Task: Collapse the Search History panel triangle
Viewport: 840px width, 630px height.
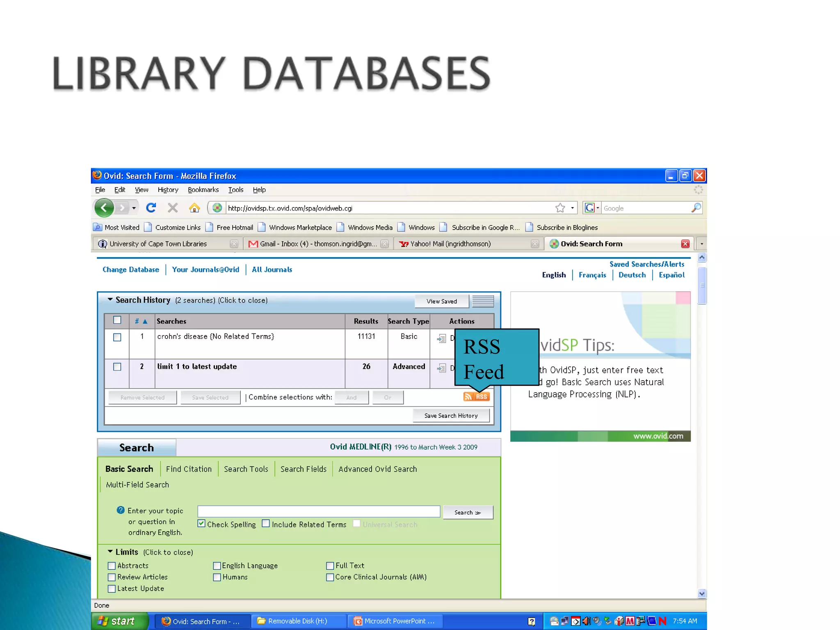Action: click(x=110, y=299)
